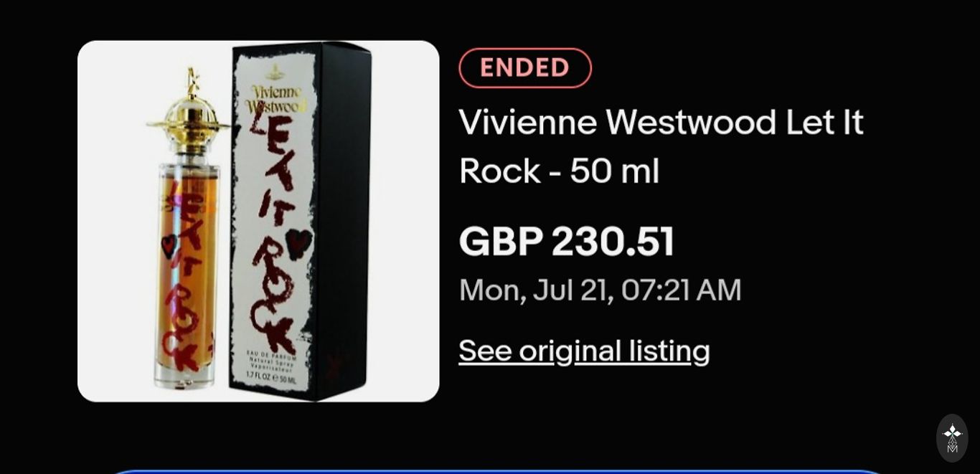Click the Mon, Jul 21 end date
The height and width of the screenshot is (474, 980).
600,290
